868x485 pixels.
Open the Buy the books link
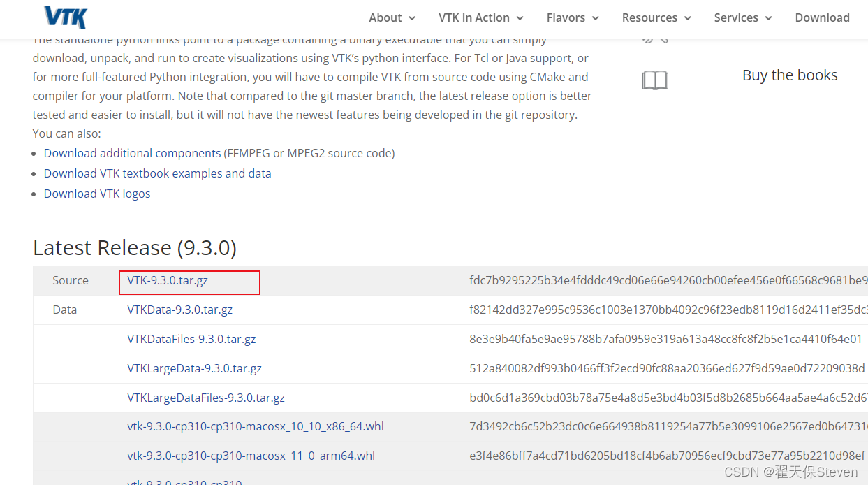tap(790, 75)
